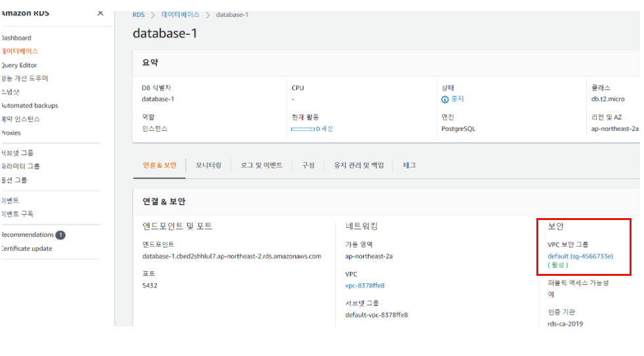This screenshot has width=644, height=356.
Task: Select the database endpoint address text
Action: [232, 256]
